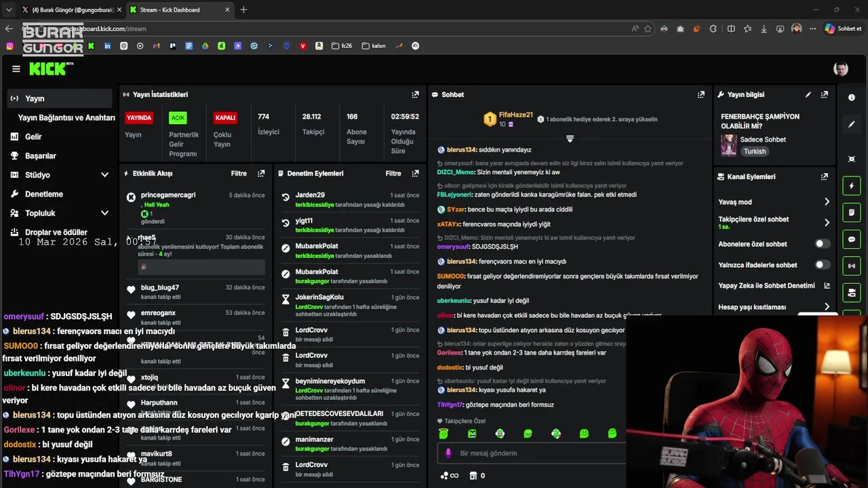Viewport: 868px width, 488px height.
Task: Click the collapse arrow under chat leaderboard
Action: tap(570, 139)
